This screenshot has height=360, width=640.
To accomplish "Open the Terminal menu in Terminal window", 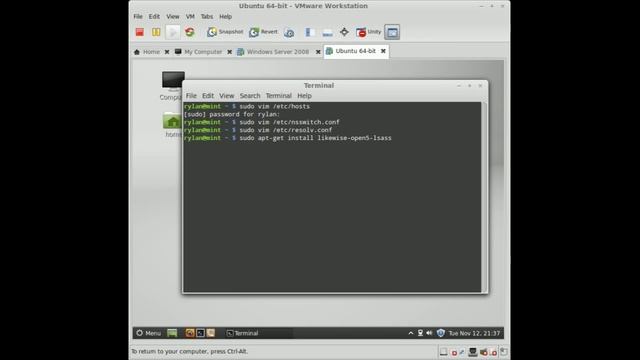I will [x=278, y=96].
